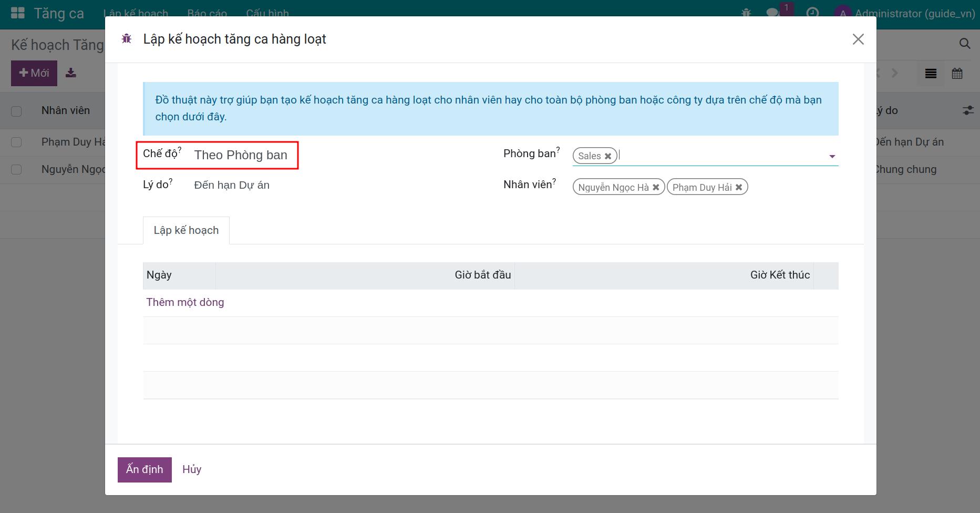Screen dimensions: 980x513
Task: Check the Nguyễn Ngọc row checkbox
Action: pyautogui.click(x=16, y=170)
